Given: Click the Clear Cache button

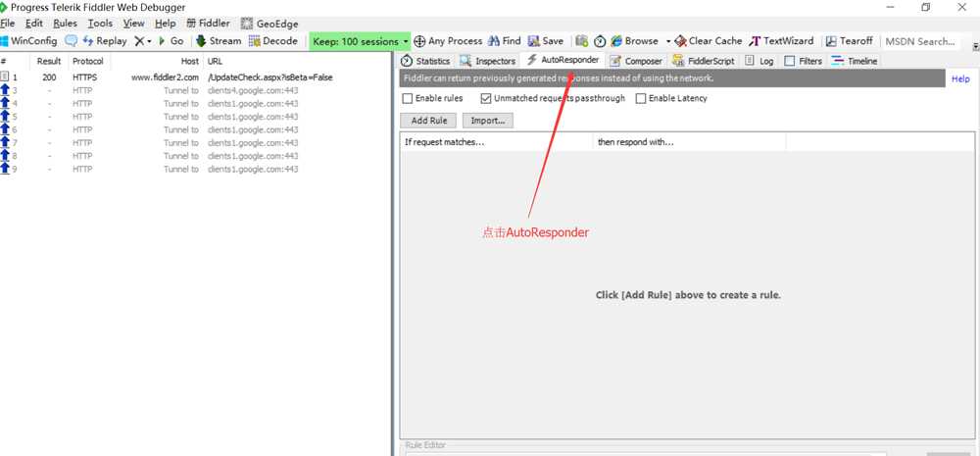Looking at the screenshot, I should click(709, 40).
